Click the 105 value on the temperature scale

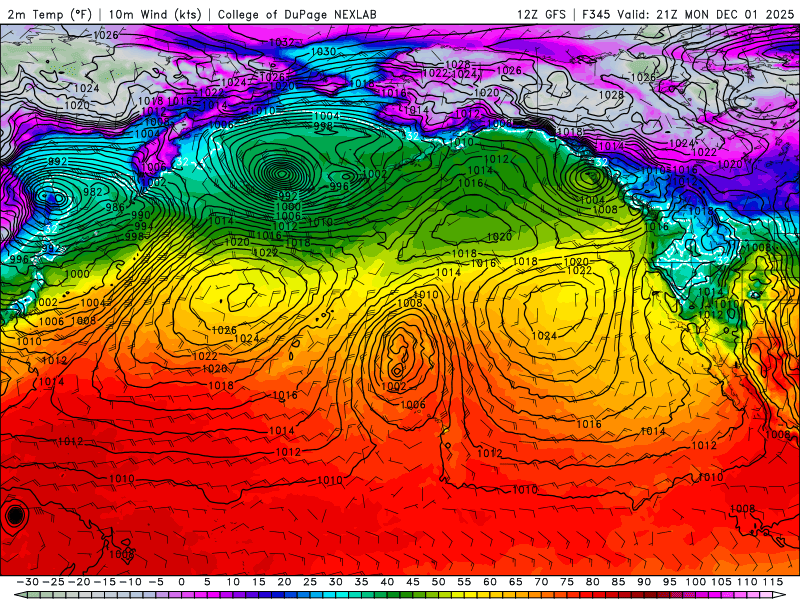tap(721, 582)
